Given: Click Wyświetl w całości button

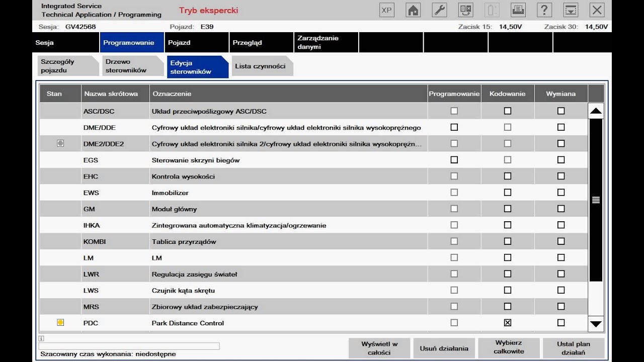Looking at the screenshot, I should [379, 348].
